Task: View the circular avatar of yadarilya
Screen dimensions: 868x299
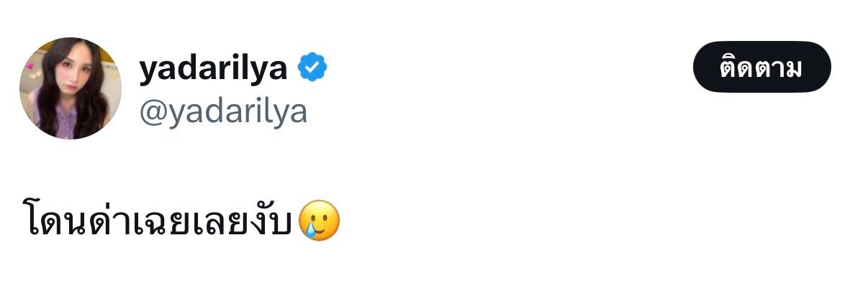Action: pos(70,88)
